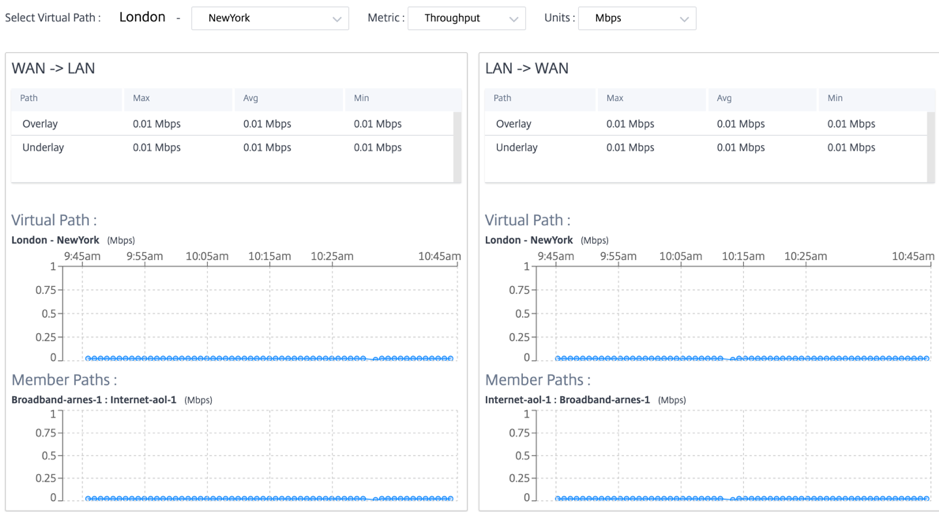Viewport: 939px width, 512px height.
Task: Click Overlay Avg value in LAN -> WAN table
Action: tap(741, 124)
